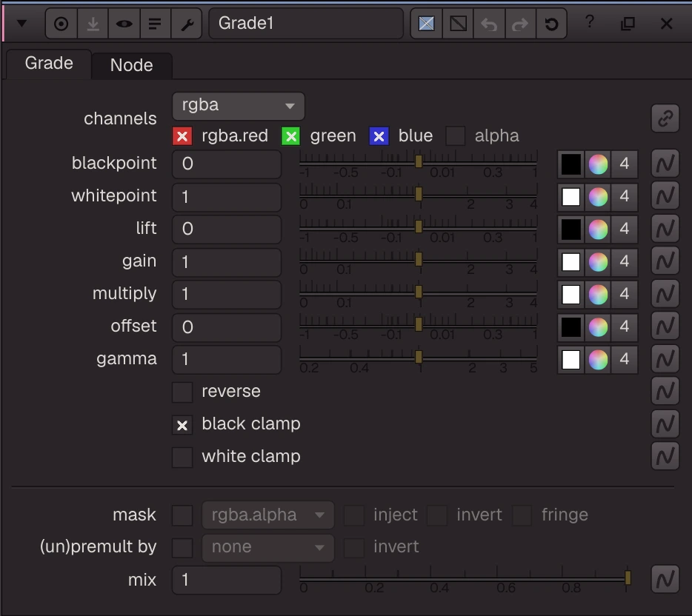The height and width of the screenshot is (616, 692).
Task: Open the offset color wheel picker
Action: click(598, 327)
